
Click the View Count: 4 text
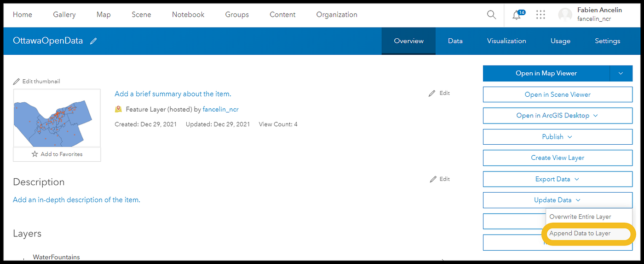click(x=278, y=124)
